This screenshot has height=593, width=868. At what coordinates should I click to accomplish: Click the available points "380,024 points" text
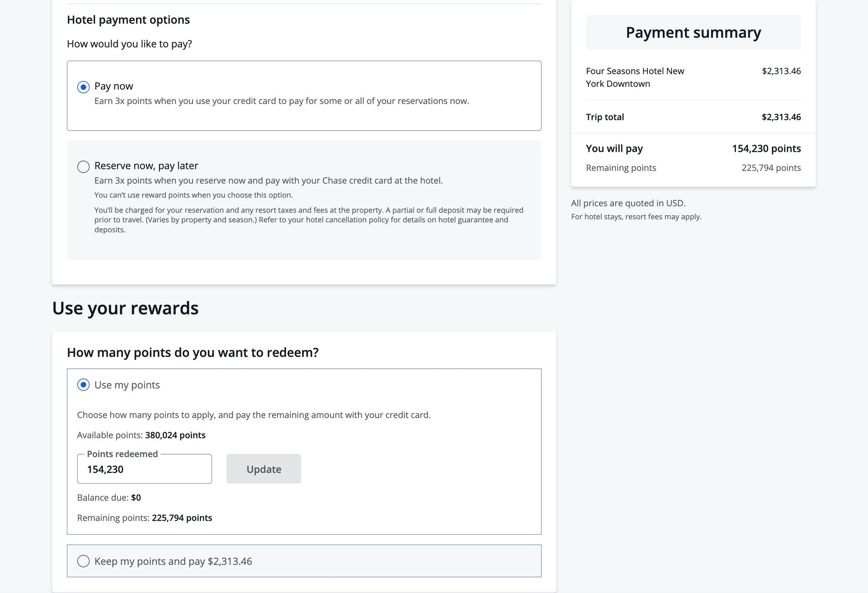pos(175,435)
